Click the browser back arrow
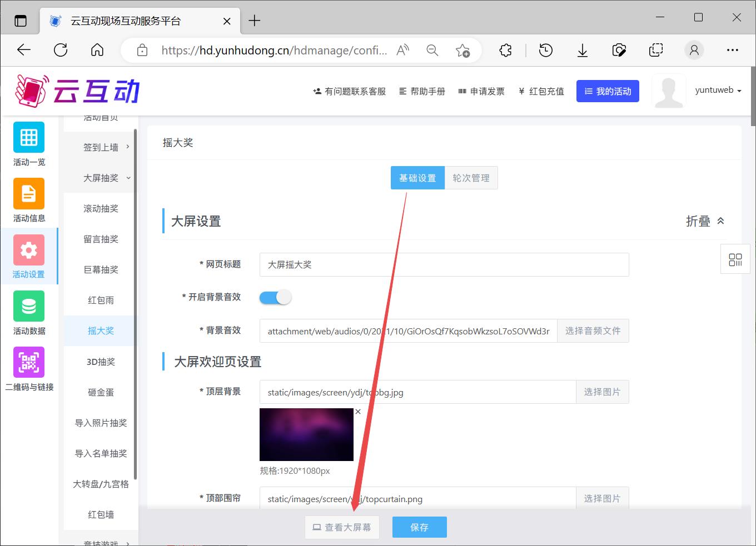 tap(24, 50)
